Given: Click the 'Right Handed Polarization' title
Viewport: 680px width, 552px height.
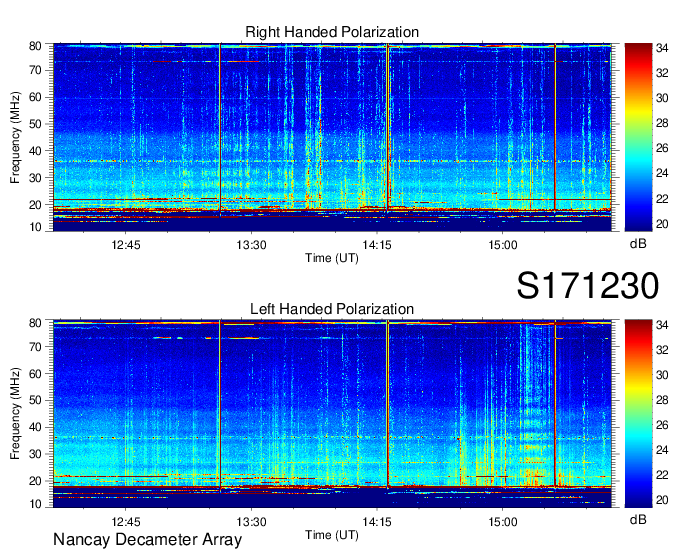Looking at the screenshot, I should coord(332,32).
